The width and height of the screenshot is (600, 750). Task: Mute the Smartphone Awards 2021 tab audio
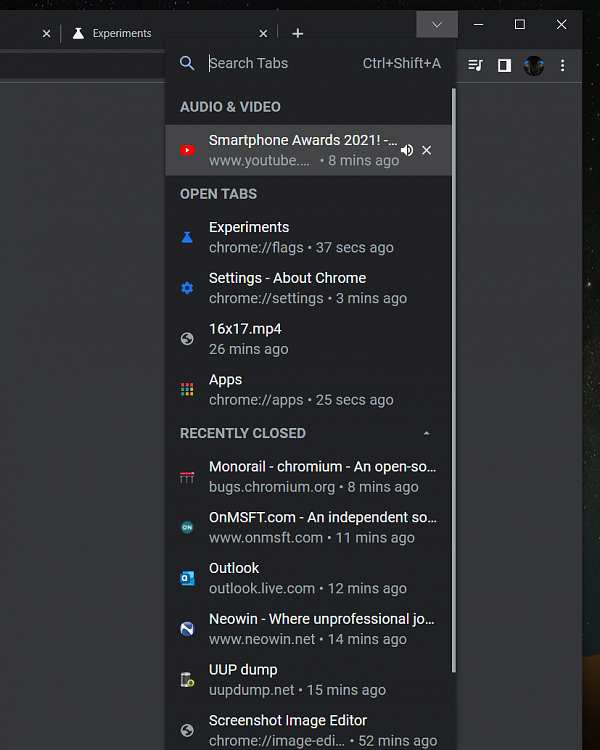[x=407, y=150]
